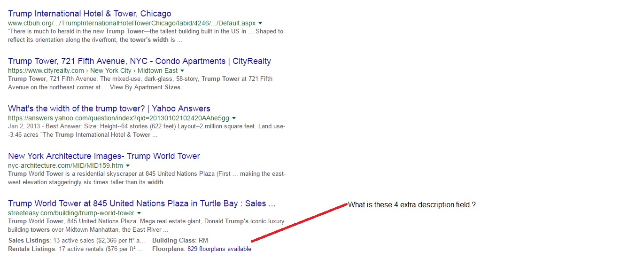Expand dropdown arrow beside nyc-architecture.com URL
Image resolution: width=644 pixels, height=259 pixels.
(x=128, y=165)
